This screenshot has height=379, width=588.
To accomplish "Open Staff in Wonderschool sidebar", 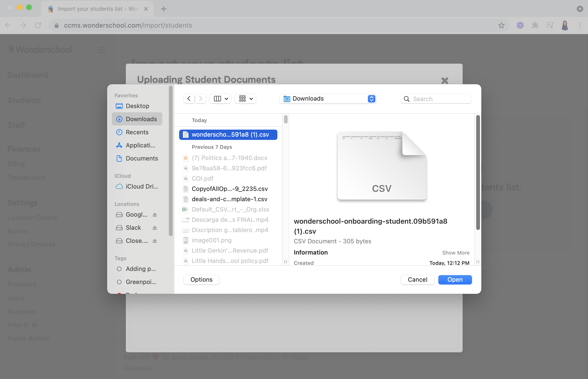I will pos(16,125).
